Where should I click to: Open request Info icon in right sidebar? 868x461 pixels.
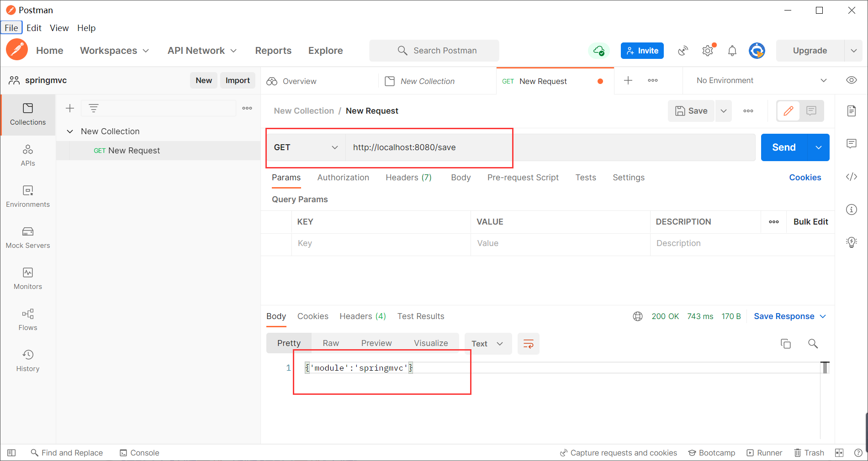(852, 210)
